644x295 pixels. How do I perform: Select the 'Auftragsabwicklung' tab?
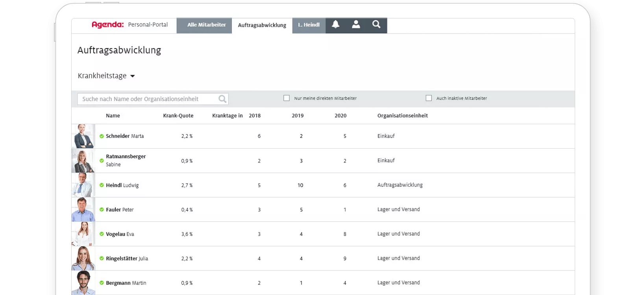click(x=262, y=25)
